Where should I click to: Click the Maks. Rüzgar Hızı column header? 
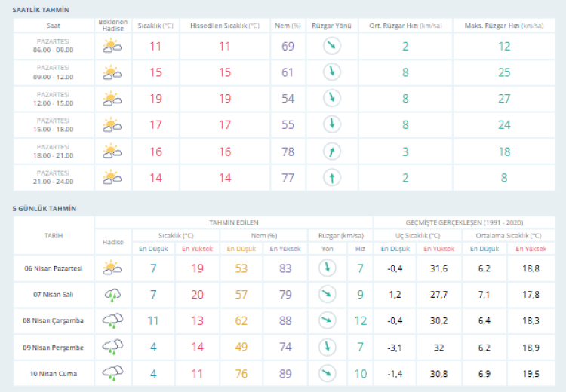tap(503, 25)
